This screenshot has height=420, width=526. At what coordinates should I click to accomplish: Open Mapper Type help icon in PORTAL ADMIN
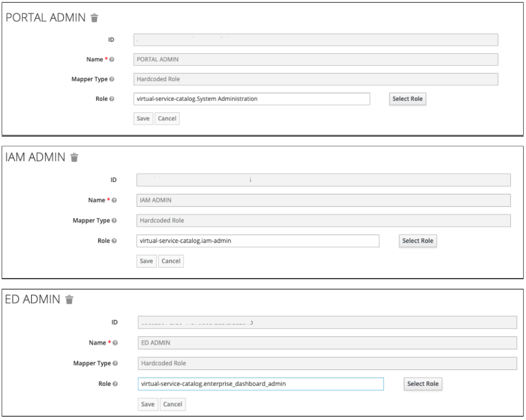112,79
